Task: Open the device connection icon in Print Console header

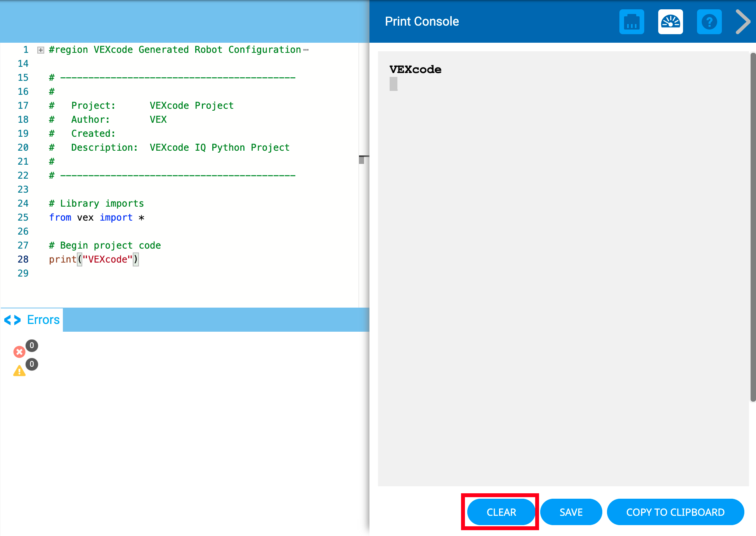Action: coord(631,22)
